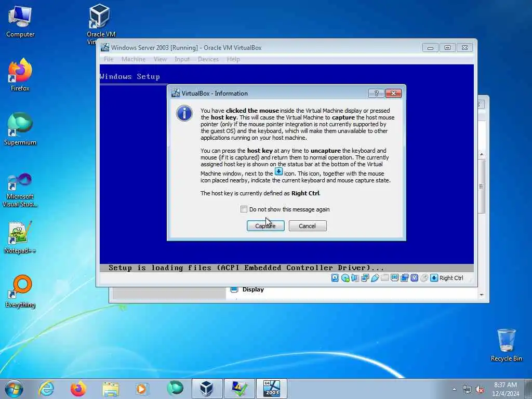Click the volume muted tray icon

tap(480, 390)
